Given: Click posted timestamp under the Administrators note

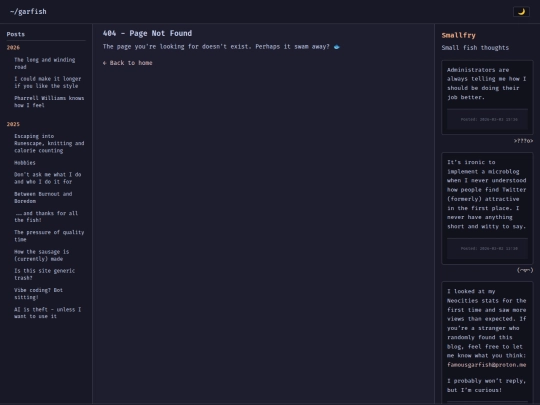Looking at the screenshot, I should pos(489,120).
